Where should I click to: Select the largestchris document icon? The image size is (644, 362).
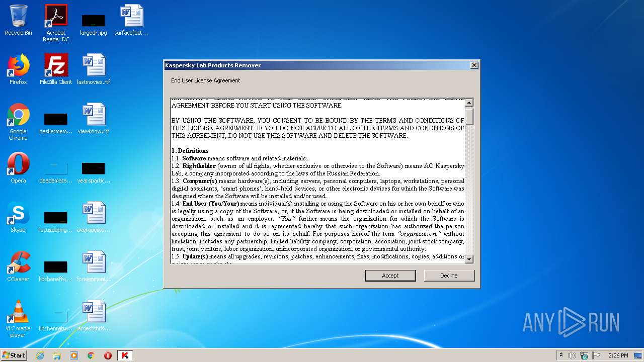(94, 316)
